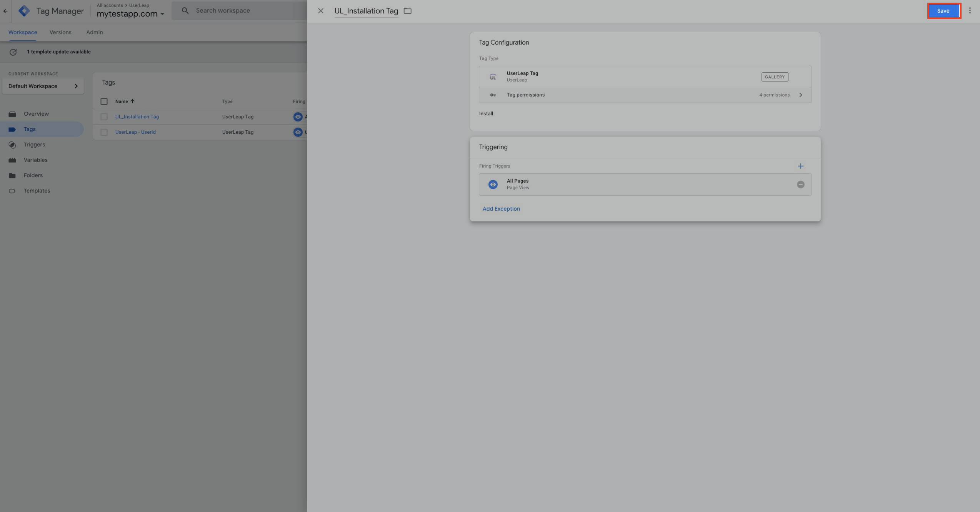Screen dimensions: 980x512
Task: Toggle the select-all tags checkbox
Action: [104, 101]
